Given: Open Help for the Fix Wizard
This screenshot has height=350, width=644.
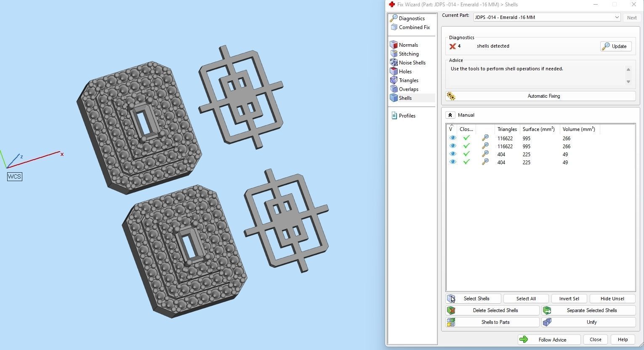Looking at the screenshot, I should pos(623,340).
